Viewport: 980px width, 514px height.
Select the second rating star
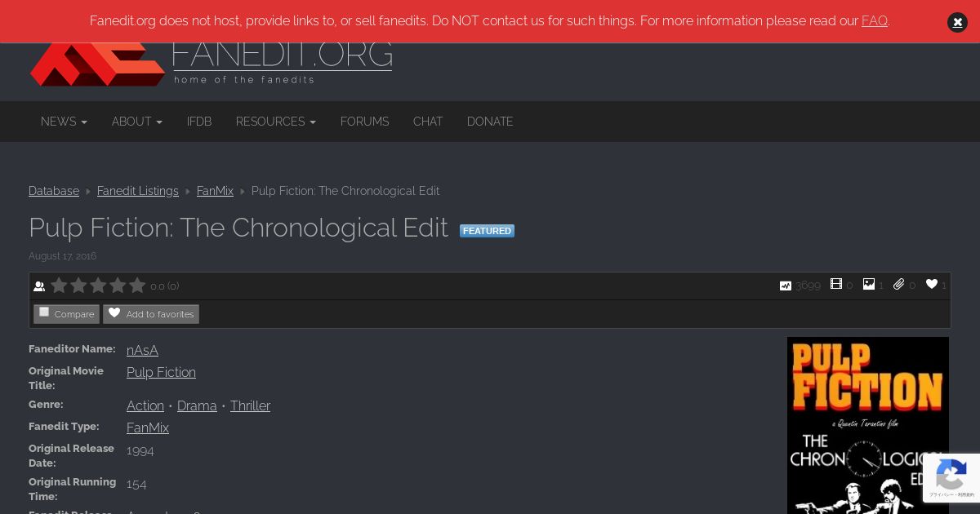pos(78,286)
